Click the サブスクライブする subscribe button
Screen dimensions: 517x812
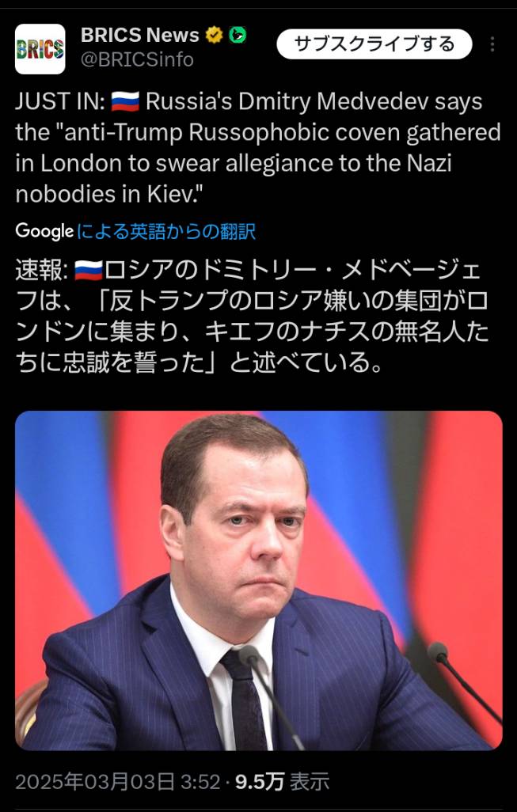click(374, 44)
